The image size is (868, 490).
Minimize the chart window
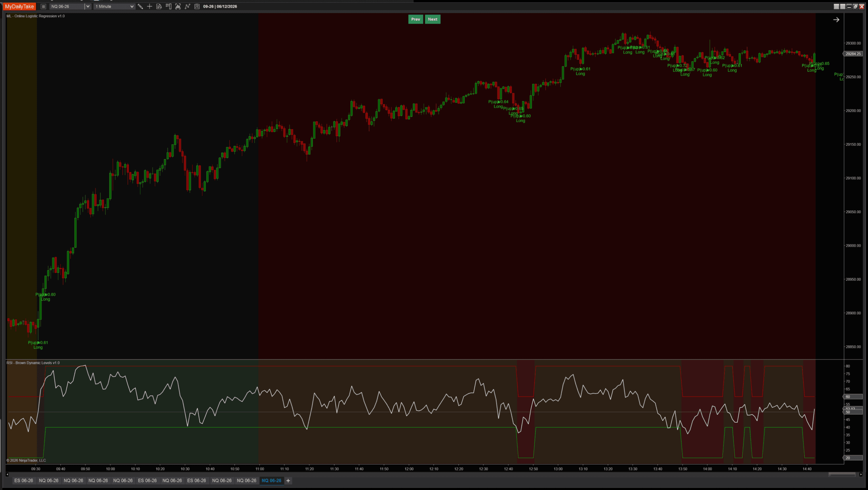pos(849,6)
